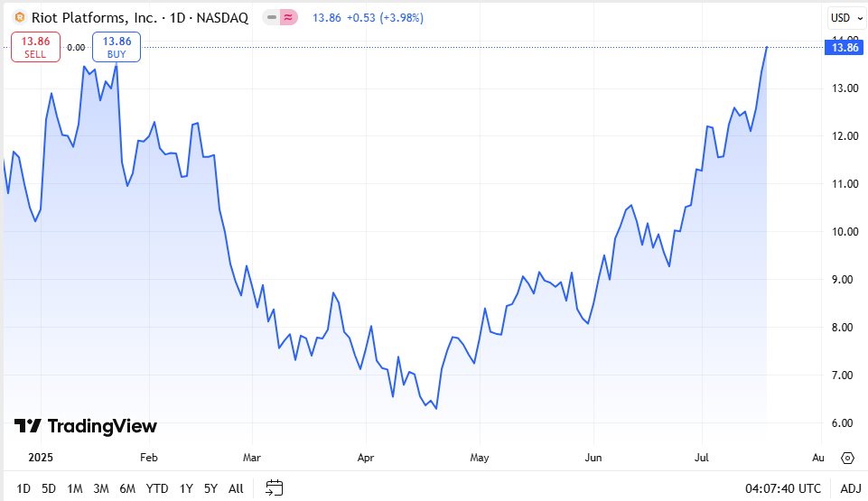Click the 0.00 spread value
This screenshot has width=868, height=501.
click(76, 48)
